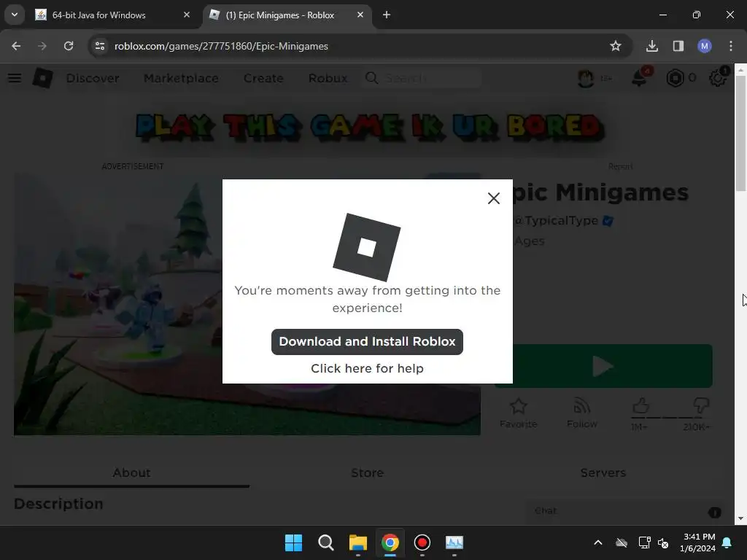This screenshot has height=560, width=747.
Task: Favorite the Epic Minigames game
Action: pyautogui.click(x=519, y=413)
